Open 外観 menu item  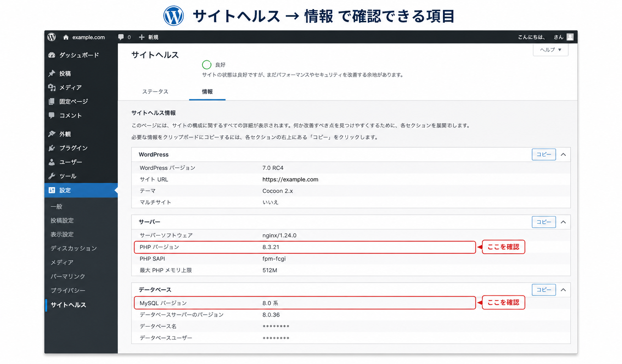click(x=81, y=134)
